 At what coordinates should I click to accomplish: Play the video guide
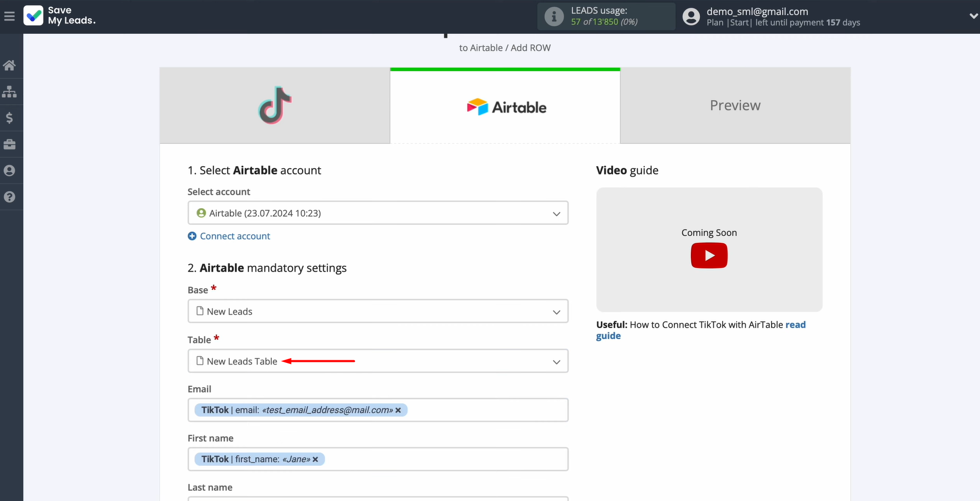pyautogui.click(x=709, y=255)
